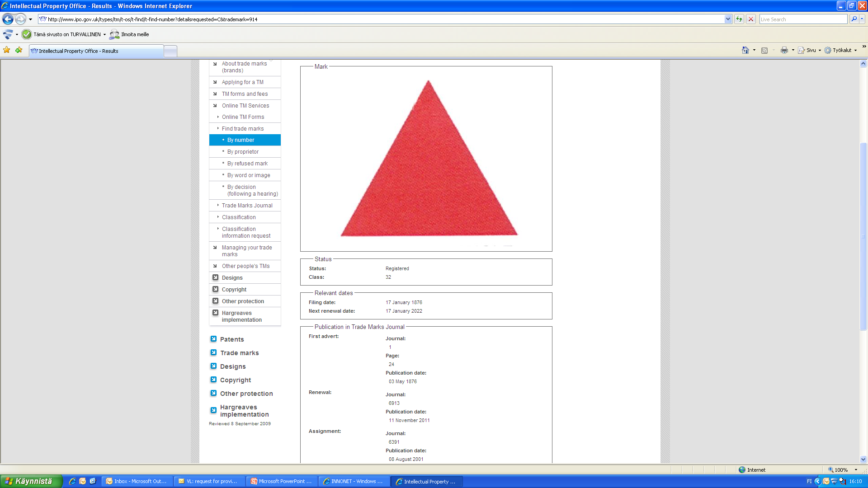Screen dimensions: 868x488
Task: Open the Sivu page menu
Action: [809, 50]
